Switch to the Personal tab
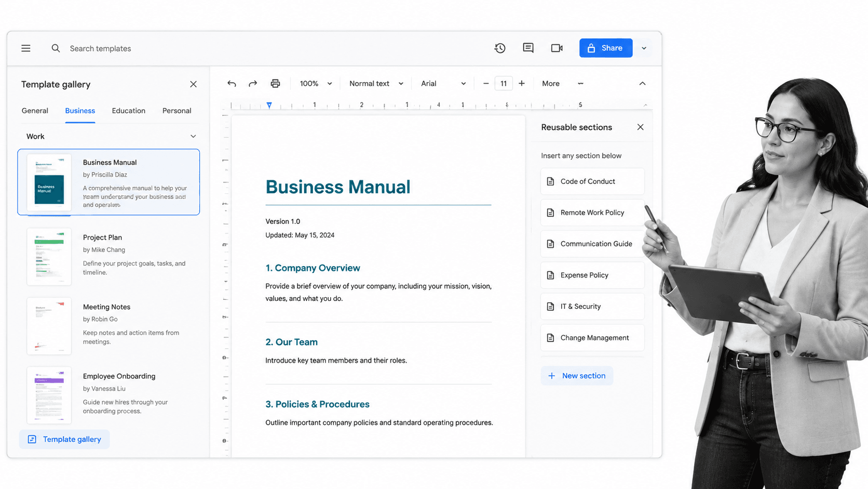The height and width of the screenshot is (489, 868). click(x=177, y=111)
